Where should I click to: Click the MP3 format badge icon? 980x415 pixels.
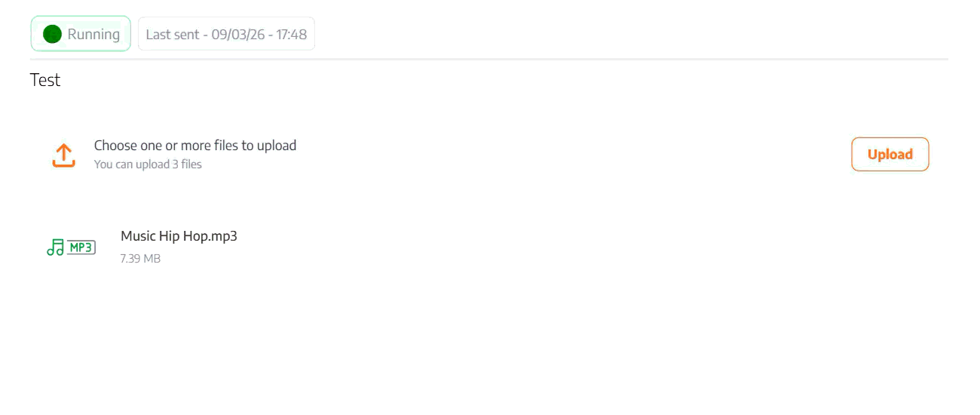tap(81, 247)
